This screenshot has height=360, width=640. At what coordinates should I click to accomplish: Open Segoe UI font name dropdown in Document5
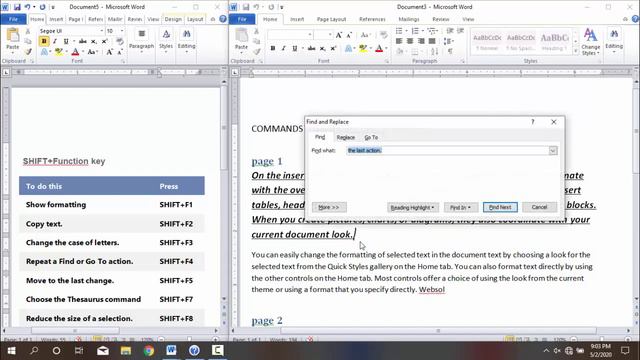pos(102,31)
